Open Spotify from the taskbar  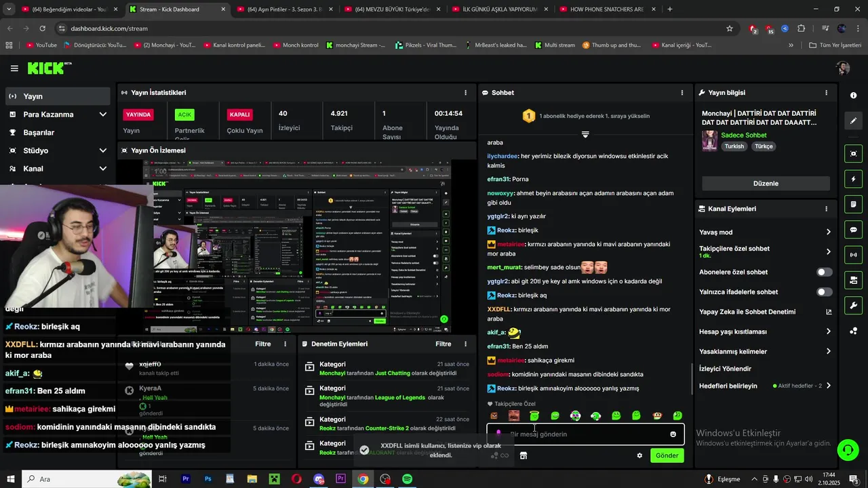click(407, 479)
